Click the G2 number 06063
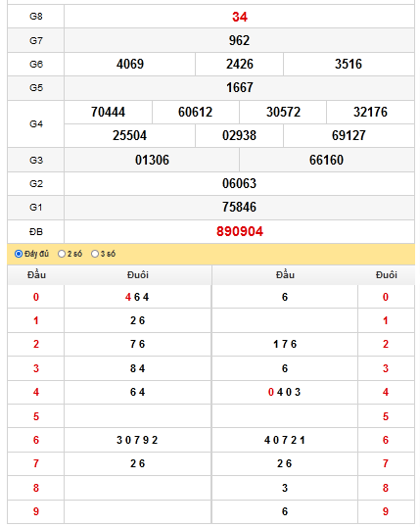Screen dimensions: 420x527 (239, 183)
